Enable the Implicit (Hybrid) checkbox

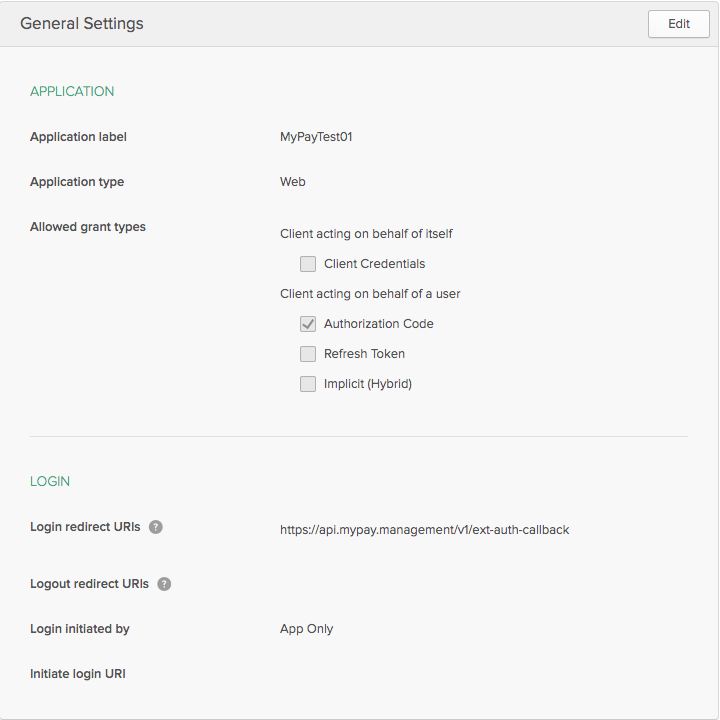click(308, 384)
